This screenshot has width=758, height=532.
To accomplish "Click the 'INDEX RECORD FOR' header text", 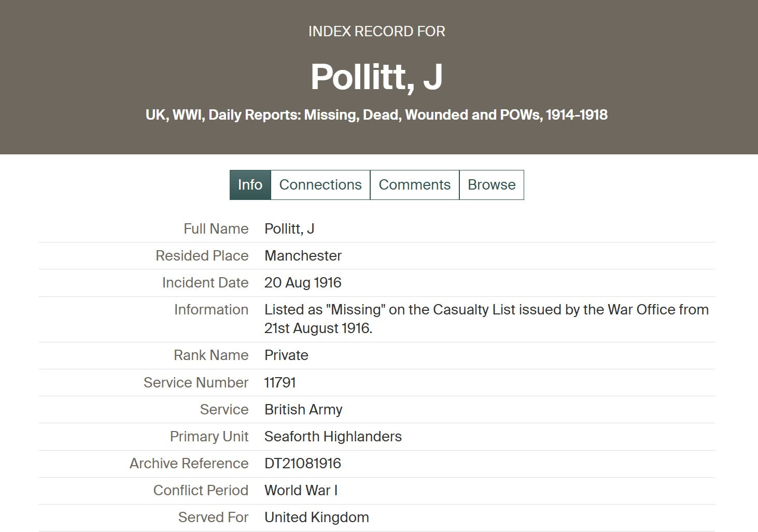I will 376,32.
